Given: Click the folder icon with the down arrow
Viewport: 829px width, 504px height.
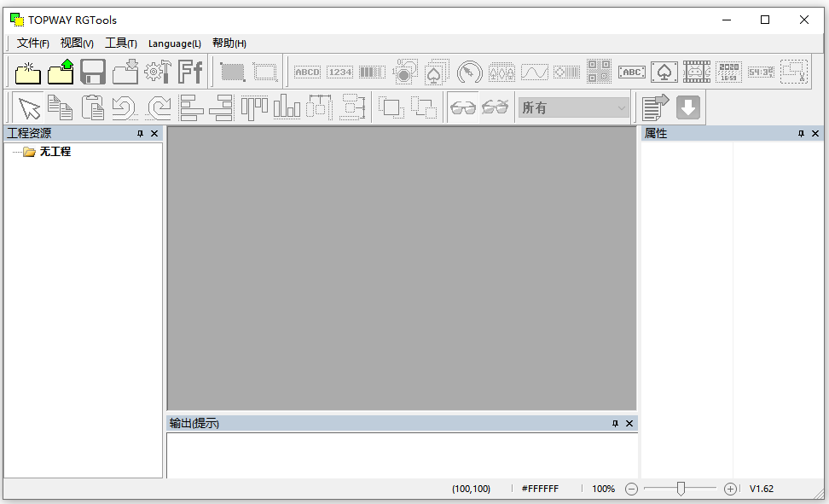Looking at the screenshot, I should coord(125,72).
